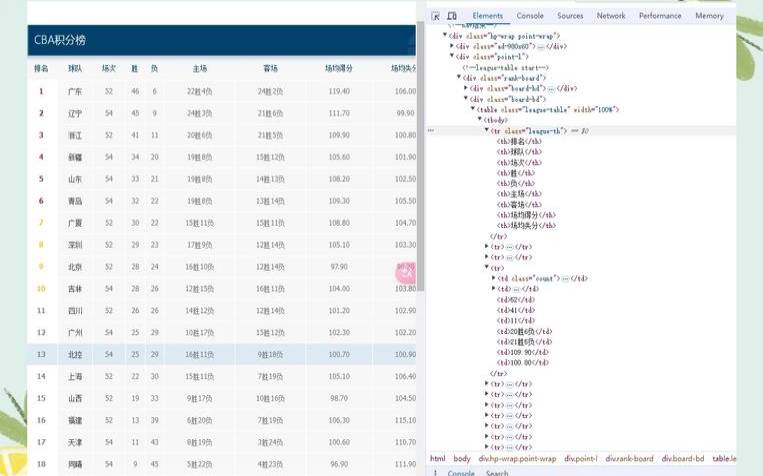This screenshot has height=476, width=763.
Task: Switch to the Network tab
Action: [x=610, y=16]
